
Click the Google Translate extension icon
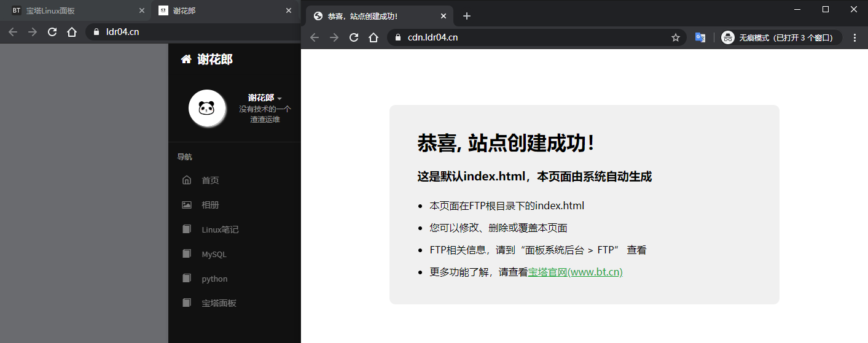point(700,37)
